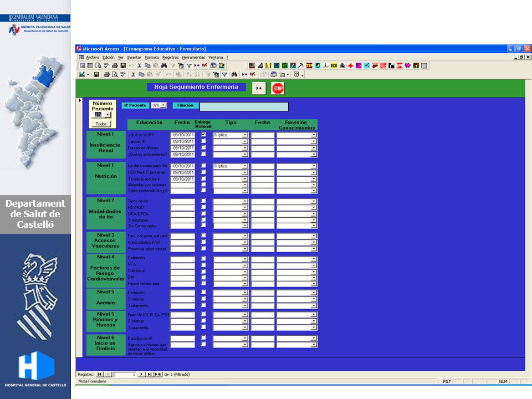The image size is (532, 399).
Task: Click the Sort Ascending A-Z icon
Action: pos(189,74)
